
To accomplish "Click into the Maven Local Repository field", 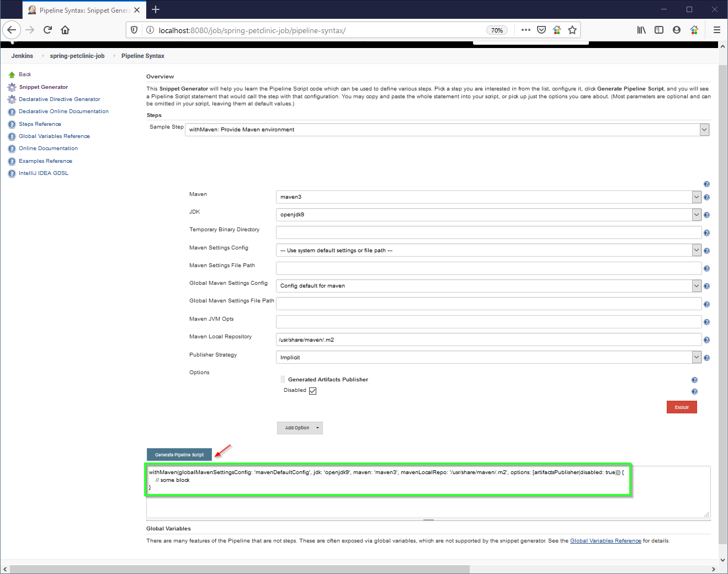I will click(488, 340).
